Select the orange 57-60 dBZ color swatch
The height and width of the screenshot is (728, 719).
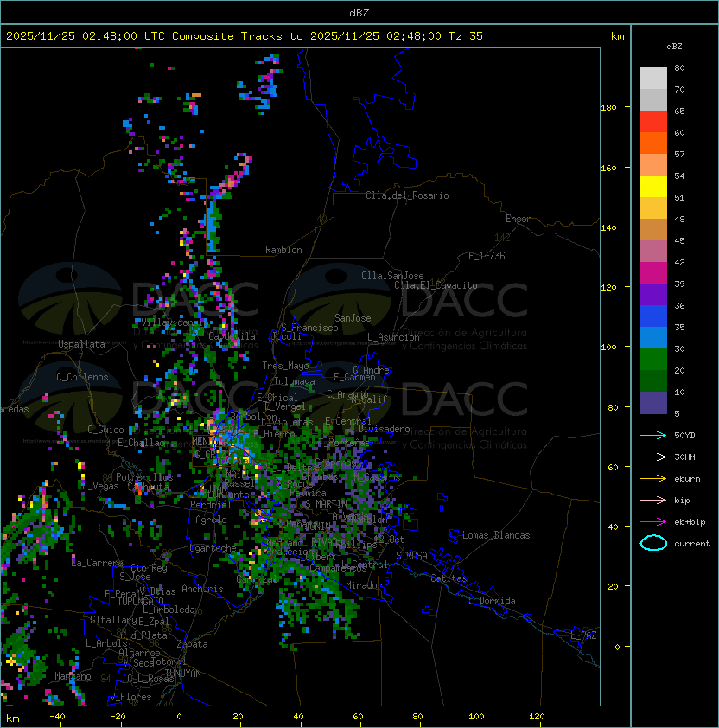653,143
